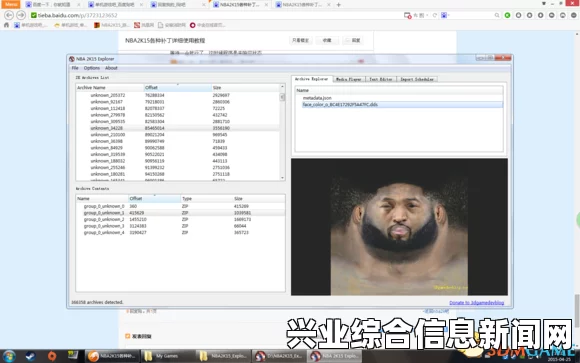
Task: Sort archive contents by Offset header
Action: coord(154,199)
